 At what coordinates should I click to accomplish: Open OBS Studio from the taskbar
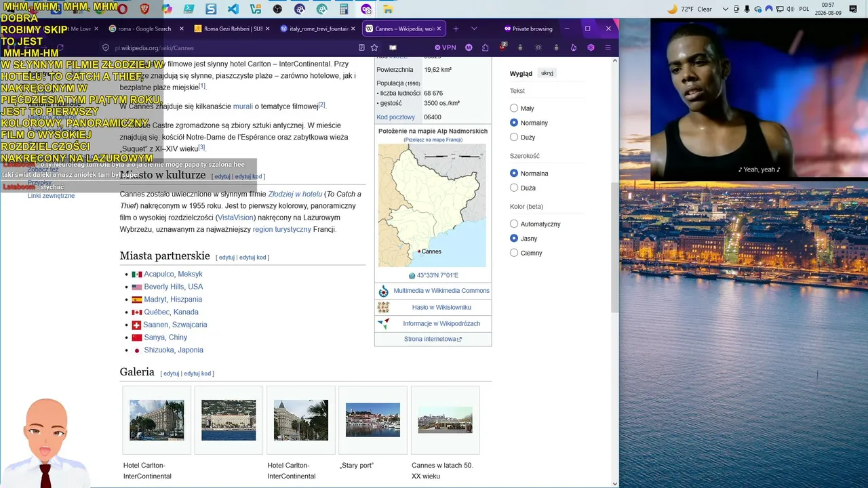tap(277, 9)
